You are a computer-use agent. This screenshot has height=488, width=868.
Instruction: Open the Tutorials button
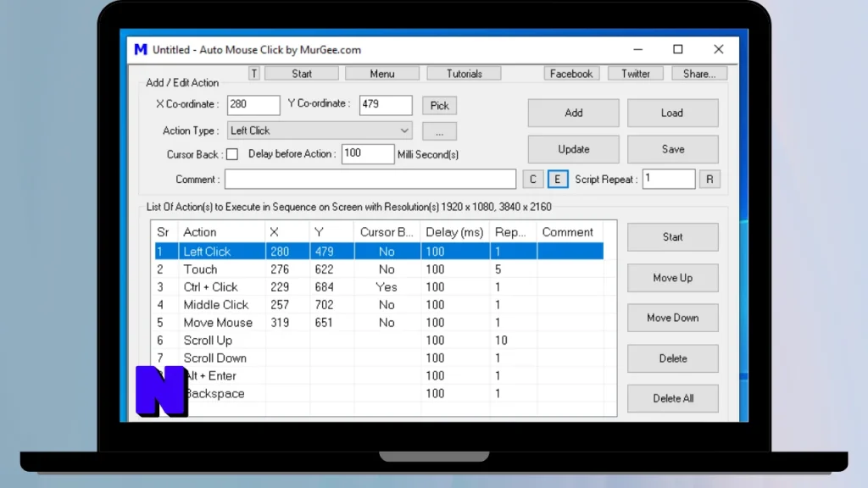point(464,74)
